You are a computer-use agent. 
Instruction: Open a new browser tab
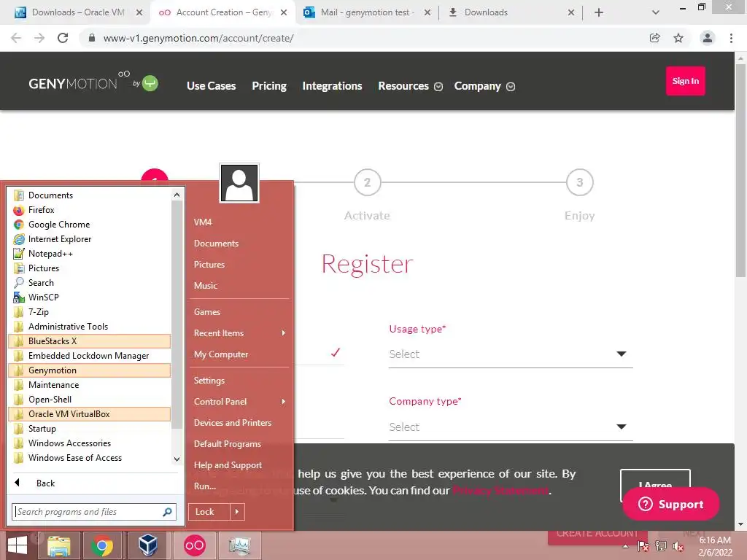[599, 12]
